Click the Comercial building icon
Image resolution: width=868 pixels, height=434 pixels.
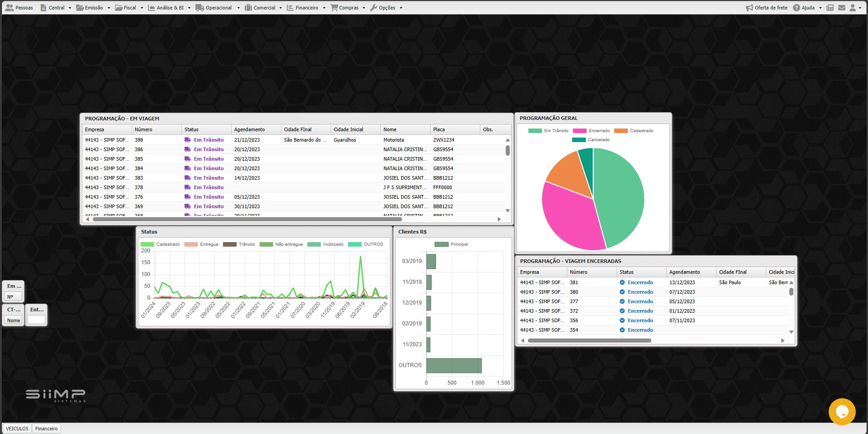(x=248, y=8)
